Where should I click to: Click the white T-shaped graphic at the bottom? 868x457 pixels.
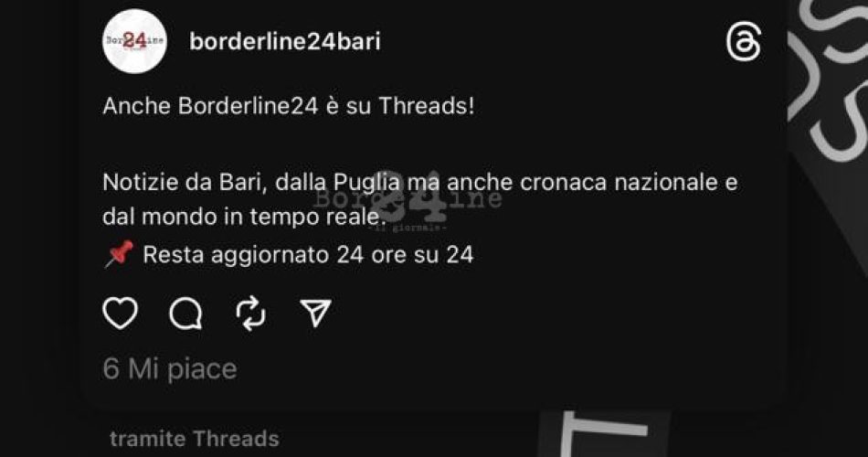tap(605, 434)
